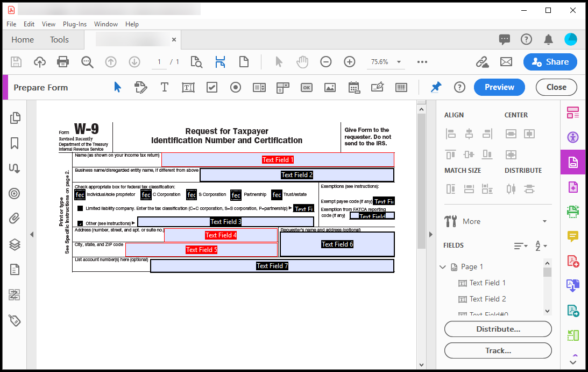Zoom in with the plus circle icon
Screen dimensions: 588x372
click(x=350, y=62)
